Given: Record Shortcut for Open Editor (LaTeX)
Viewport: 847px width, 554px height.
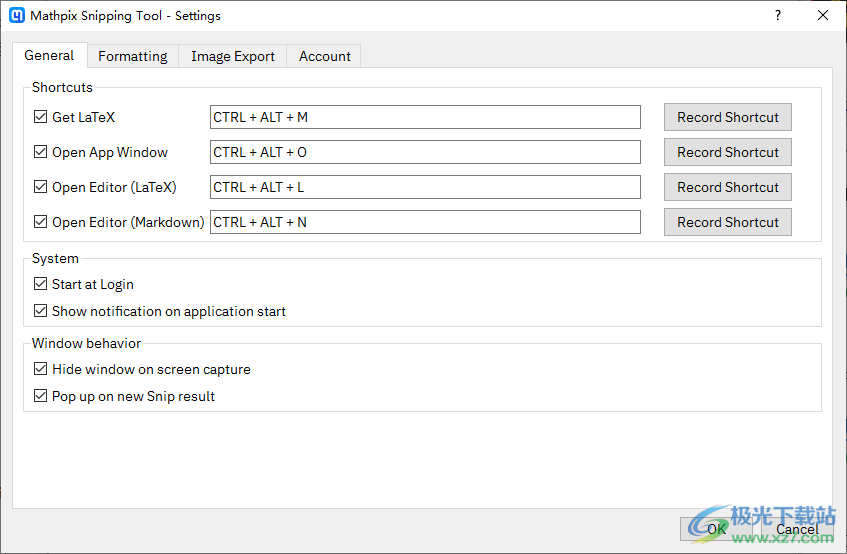Looking at the screenshot, I should [x=728, y=187].
